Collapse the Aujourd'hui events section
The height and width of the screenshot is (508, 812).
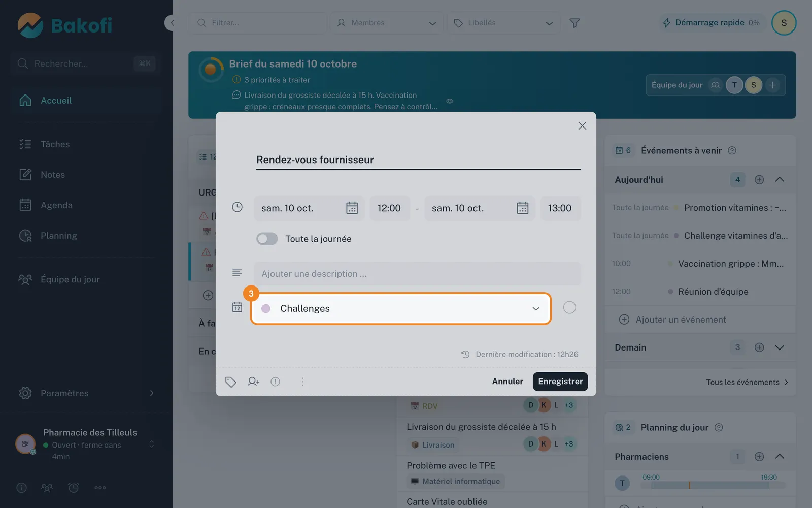(x=780, y=180)
